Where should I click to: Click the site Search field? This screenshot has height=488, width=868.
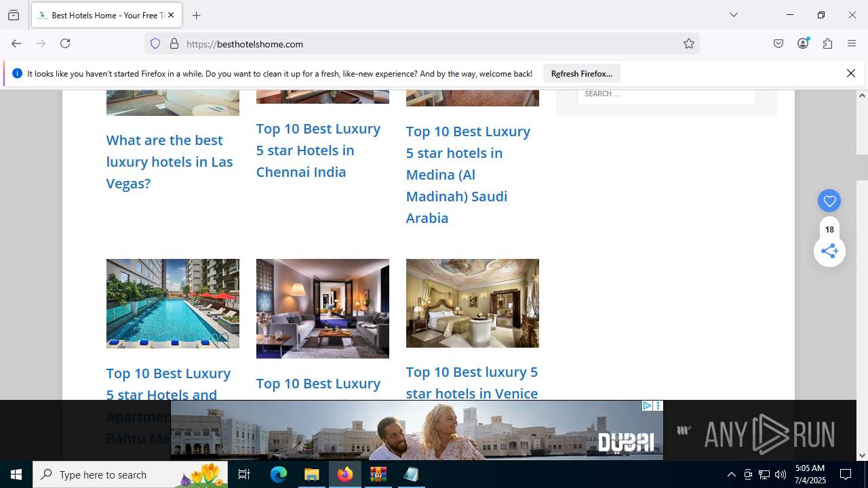666,95
